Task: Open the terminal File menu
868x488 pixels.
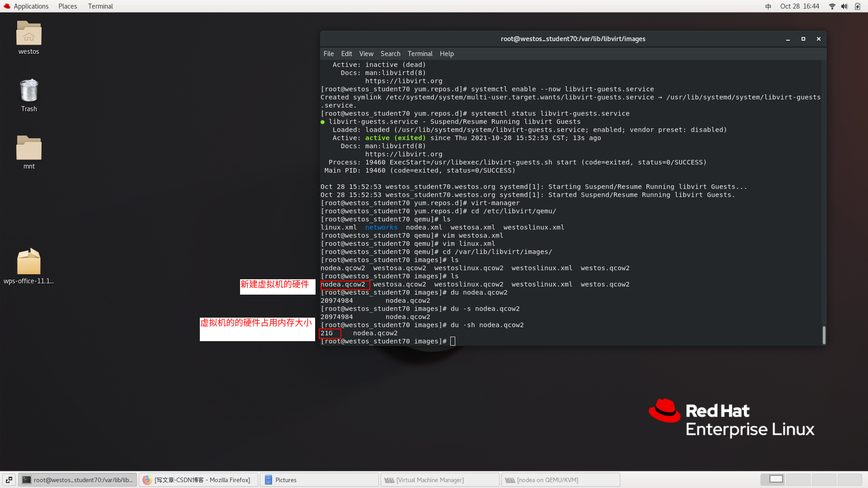Action: [x=329, y=54]
